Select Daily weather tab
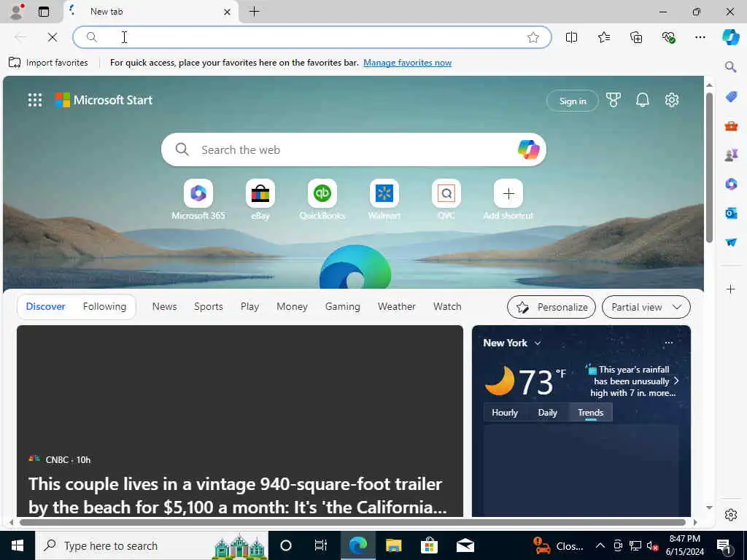This screenshot has height=560, width=747. [547, 413]
